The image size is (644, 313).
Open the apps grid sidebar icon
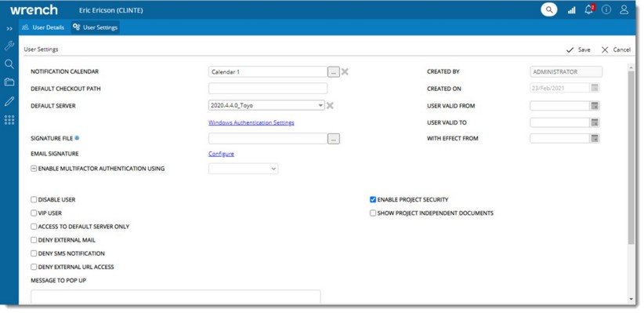[9, 120]
